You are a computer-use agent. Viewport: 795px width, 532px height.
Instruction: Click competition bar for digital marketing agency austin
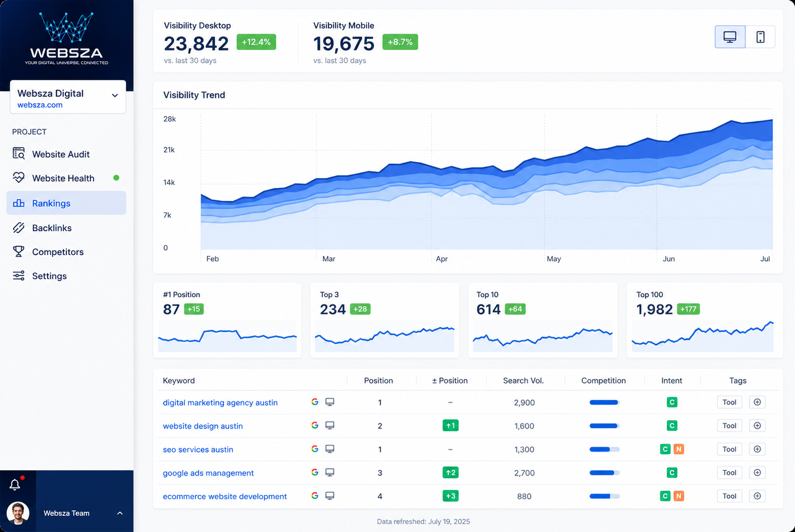click(x=604, y=402)
